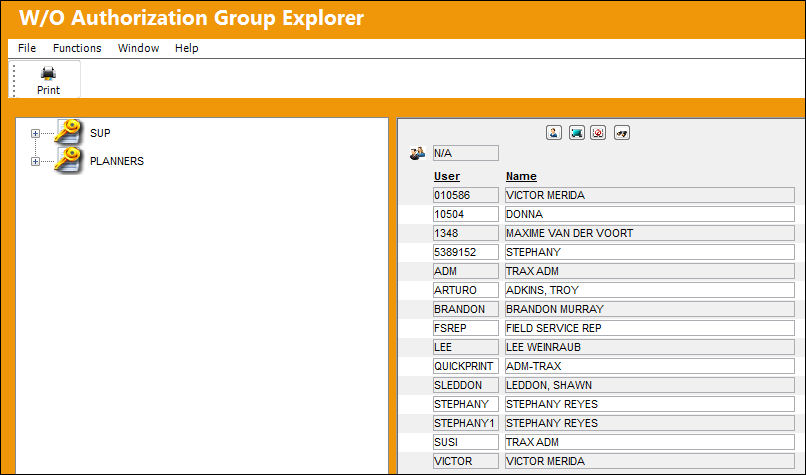
Task: Expand the SUP tree node
Action: tap(35, 133)
